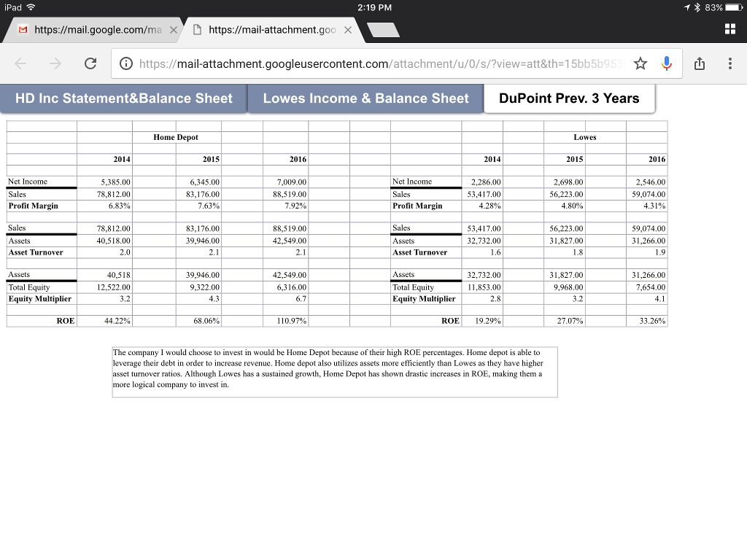
Task: Tap the Bluetooth status icon
Action: click(697, 7)
